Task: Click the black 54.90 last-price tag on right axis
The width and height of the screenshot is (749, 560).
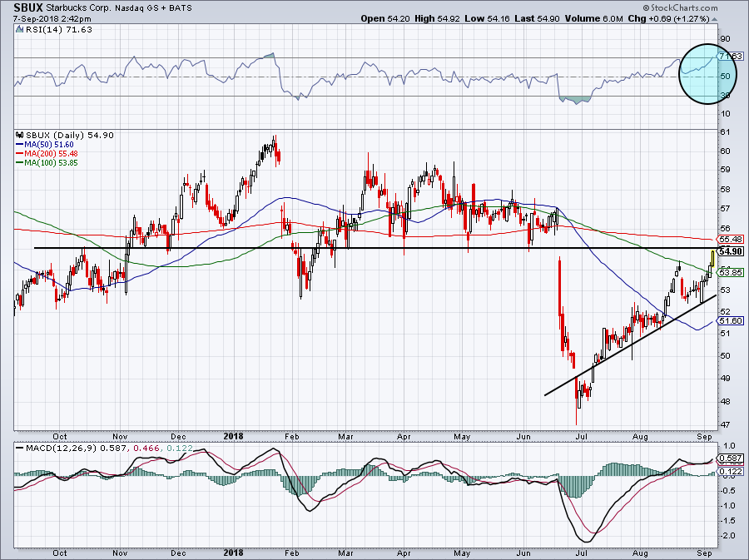Action: [730, 251]
